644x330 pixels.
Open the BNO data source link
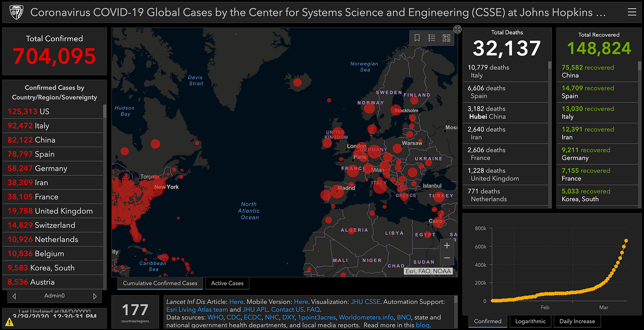click(x=404, y=317)
